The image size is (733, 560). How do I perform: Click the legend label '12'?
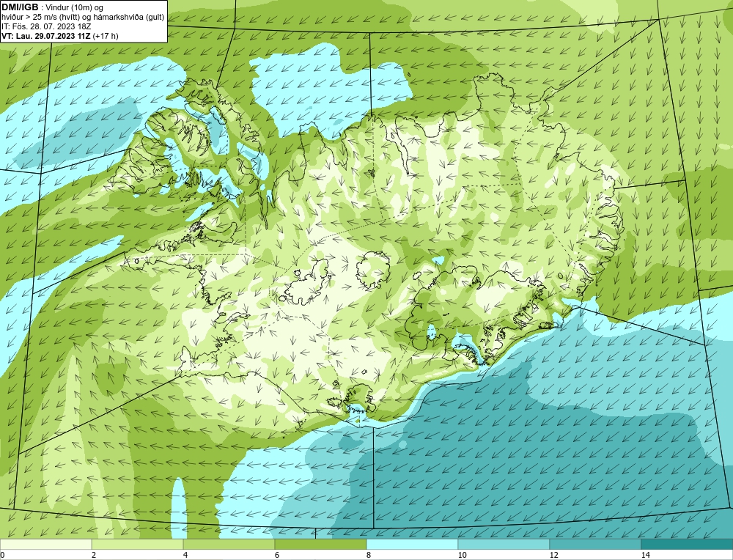(x=554, y=555)
